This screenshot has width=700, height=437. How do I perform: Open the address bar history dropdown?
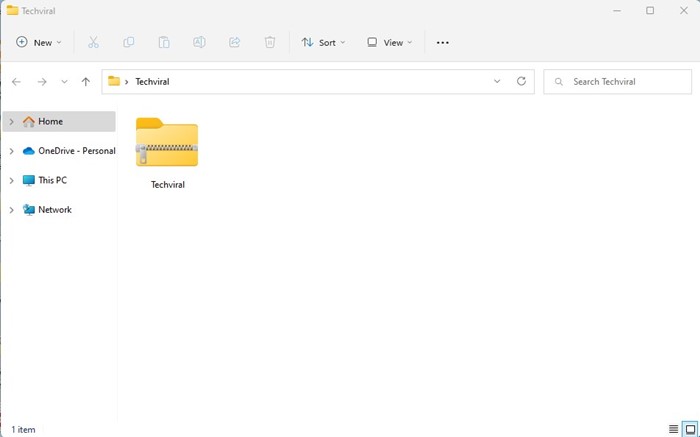[x=497, y=81]
